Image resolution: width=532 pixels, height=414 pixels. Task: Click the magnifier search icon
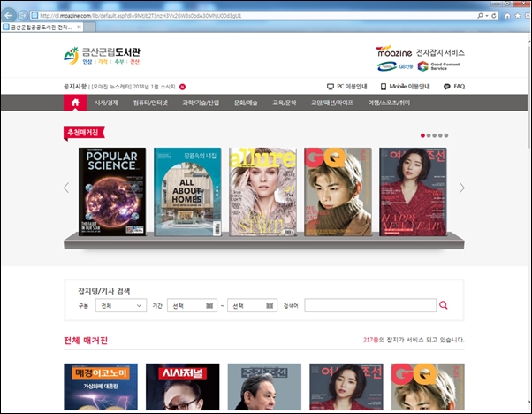444,305
